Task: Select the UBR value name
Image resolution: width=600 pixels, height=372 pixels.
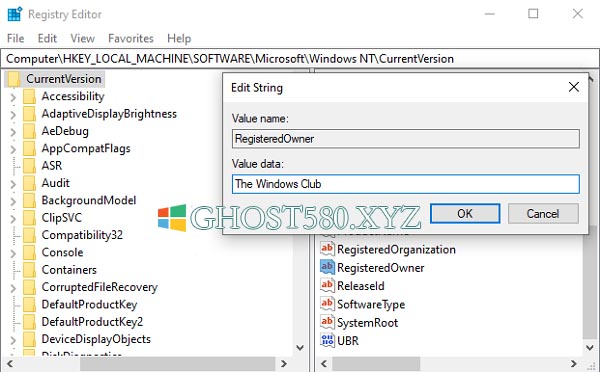Action: (348, 341)
